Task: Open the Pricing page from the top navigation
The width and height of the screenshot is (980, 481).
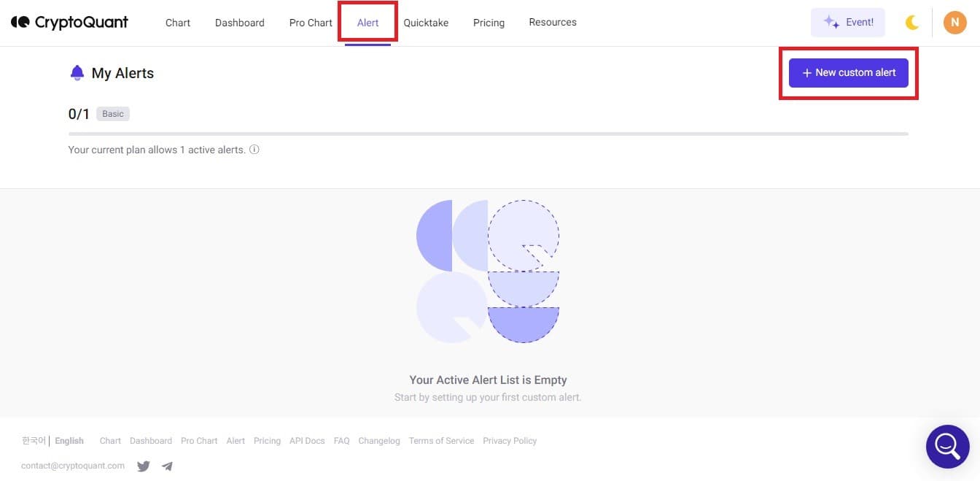Action: (489, 23)
